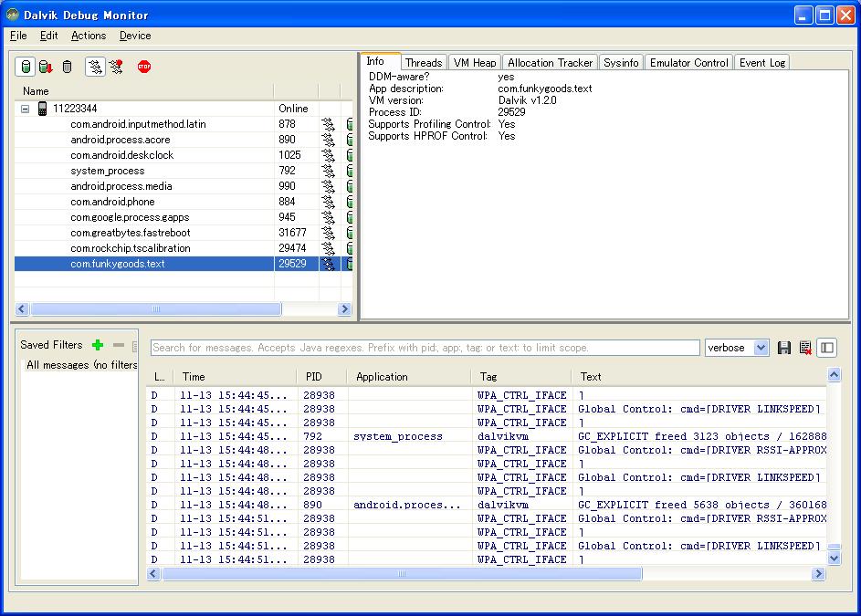Save the log using the floppy disk icon
The width and height of the screenshot is (861, 616).
[x=784, y=348]
